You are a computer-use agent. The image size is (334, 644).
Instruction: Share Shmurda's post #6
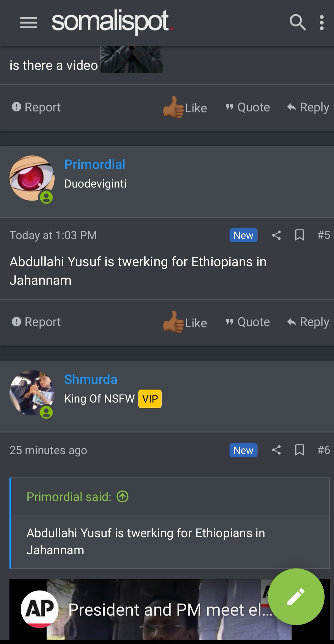coord(276,450)
